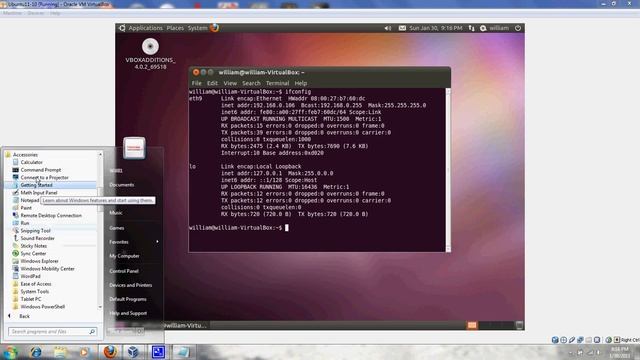Viewport: 640px width, 360px height.
Task: Open Remote Desktop Connection
Action: 51,216
